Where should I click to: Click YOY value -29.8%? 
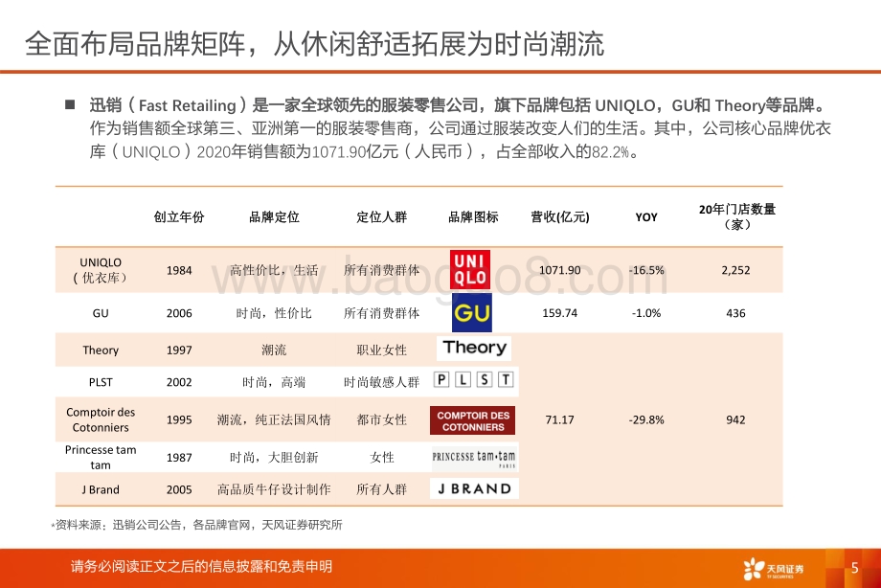tap(646, 419)
